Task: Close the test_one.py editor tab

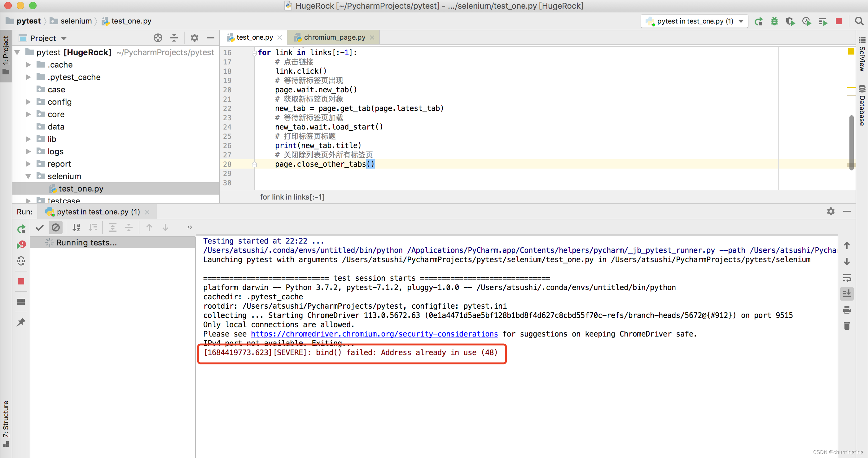Action: coord(280,37)
